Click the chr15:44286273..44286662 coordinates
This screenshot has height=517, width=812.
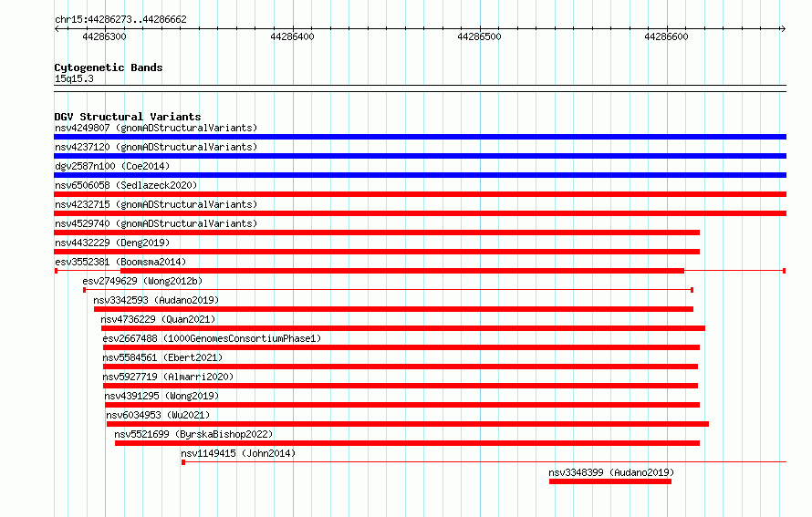[x=120, y=19]
